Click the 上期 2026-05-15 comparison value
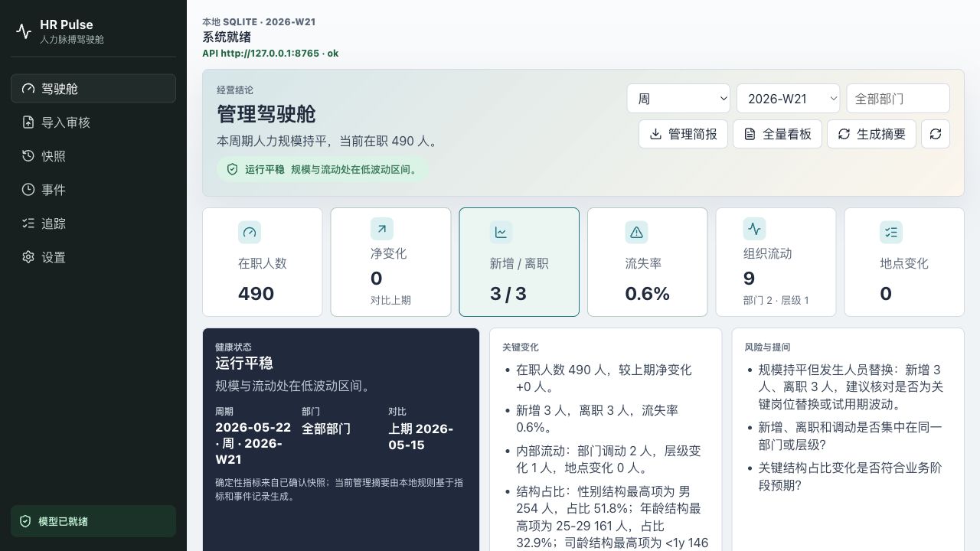 coord(420,437)
